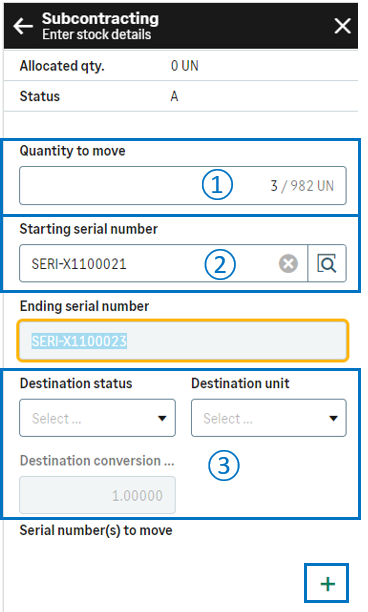The height and width of the screenshot is (612, 368).
Task: Clear the Starting serial number field
Action: 288,263
